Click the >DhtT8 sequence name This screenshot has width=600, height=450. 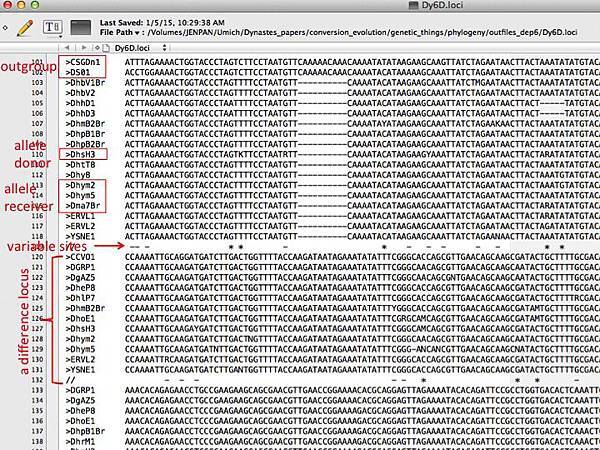[80, 165]
